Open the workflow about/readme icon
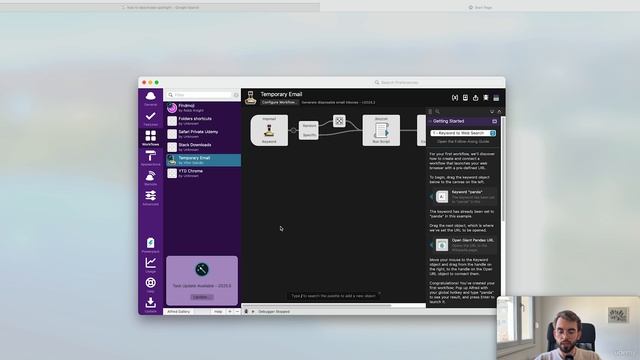Image resolution: width=640 pixels, height=360 pixels. click(465, 98)
